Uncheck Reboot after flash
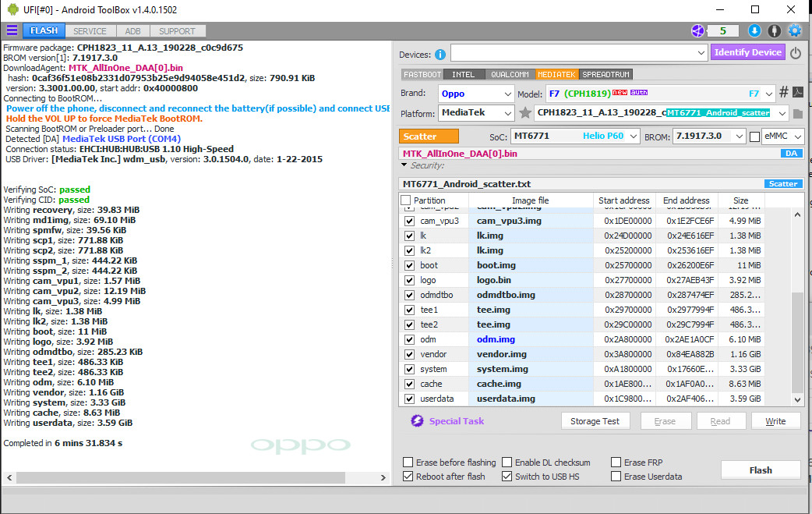 coord(408,477)
